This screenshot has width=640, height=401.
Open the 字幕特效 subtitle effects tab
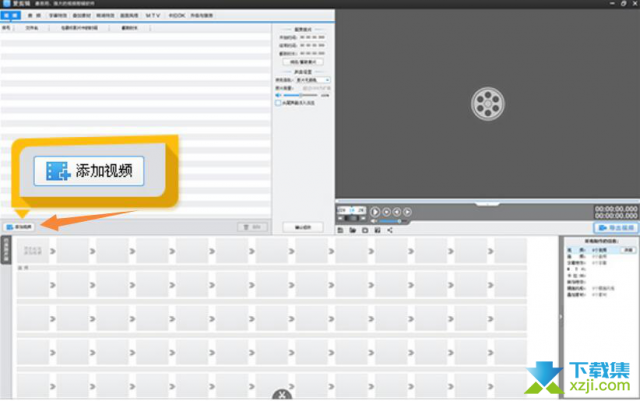pyautogui.click(x=58, y=16)
